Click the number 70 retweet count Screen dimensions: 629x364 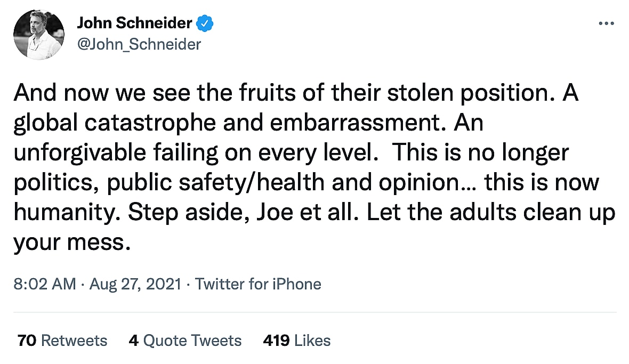point(27,341)
